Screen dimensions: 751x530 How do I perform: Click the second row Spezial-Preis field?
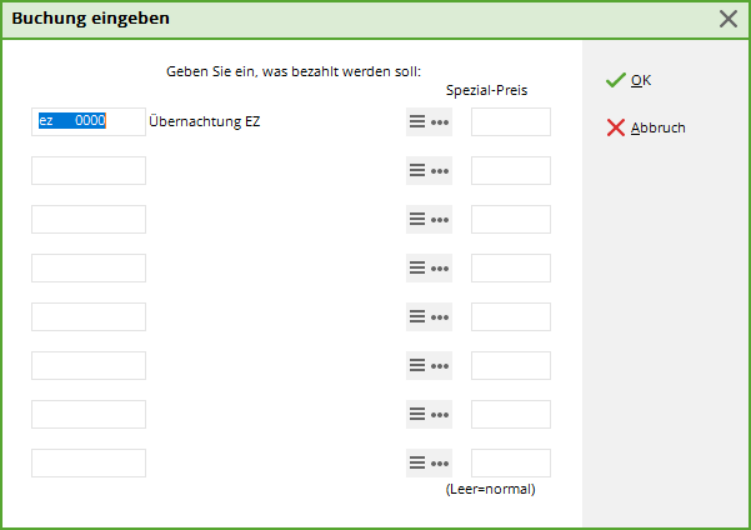click(510, 171)
